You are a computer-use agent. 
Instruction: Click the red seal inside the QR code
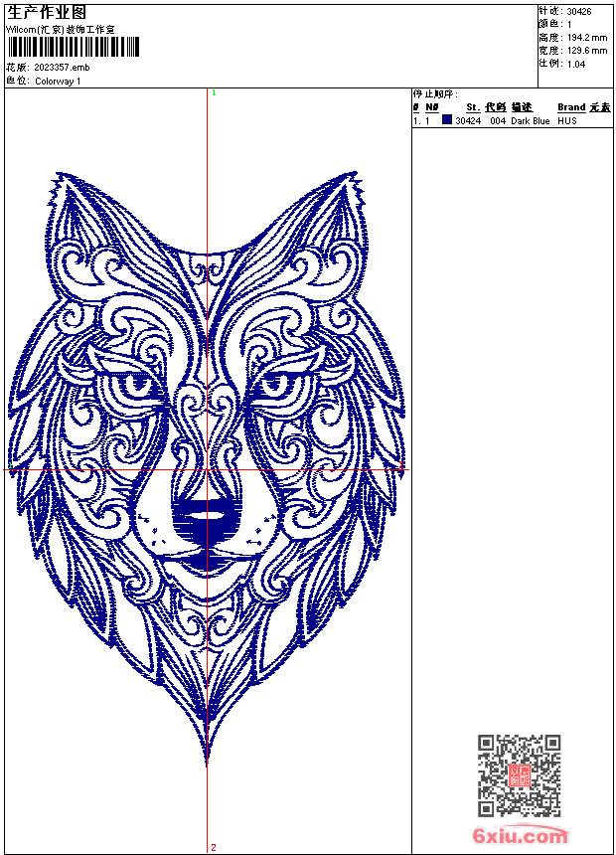click(x=520, y=775)
